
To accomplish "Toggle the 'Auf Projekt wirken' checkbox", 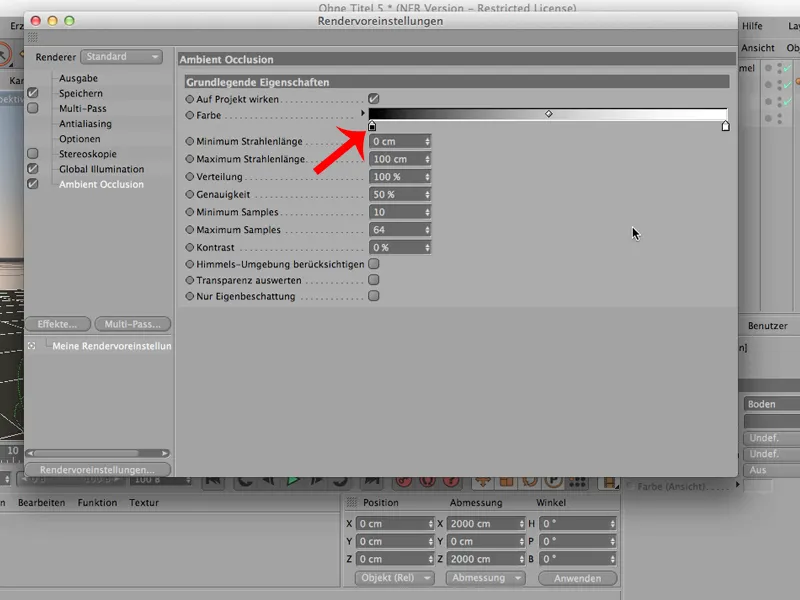I will (374, 98).
